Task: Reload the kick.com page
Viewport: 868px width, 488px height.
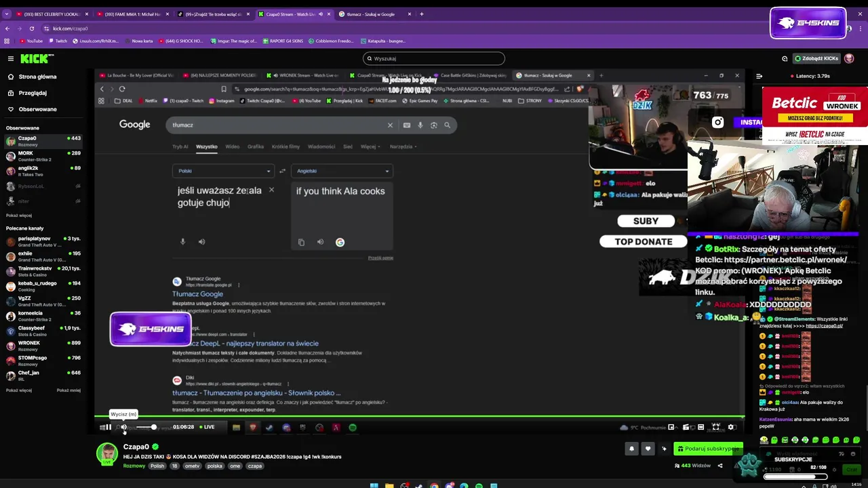Action: pyautogui.click(x=32, y=28)
